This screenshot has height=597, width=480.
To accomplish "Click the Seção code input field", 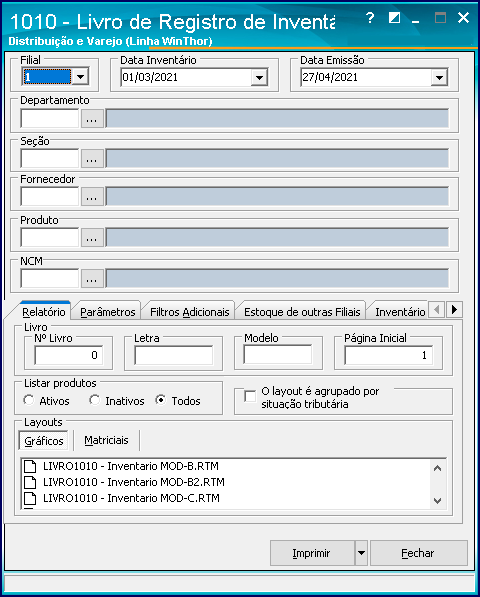I will pyautogui.click(x=50, y=158).
